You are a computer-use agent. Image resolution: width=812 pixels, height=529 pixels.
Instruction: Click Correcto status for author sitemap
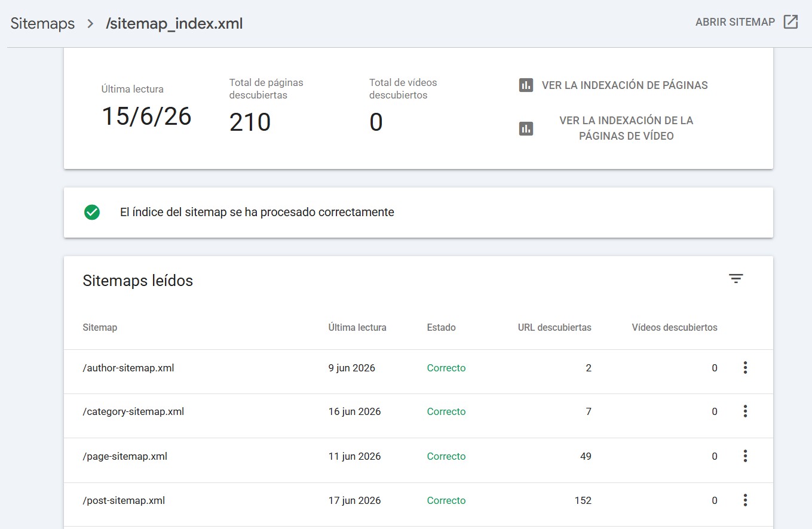(446, 368)
